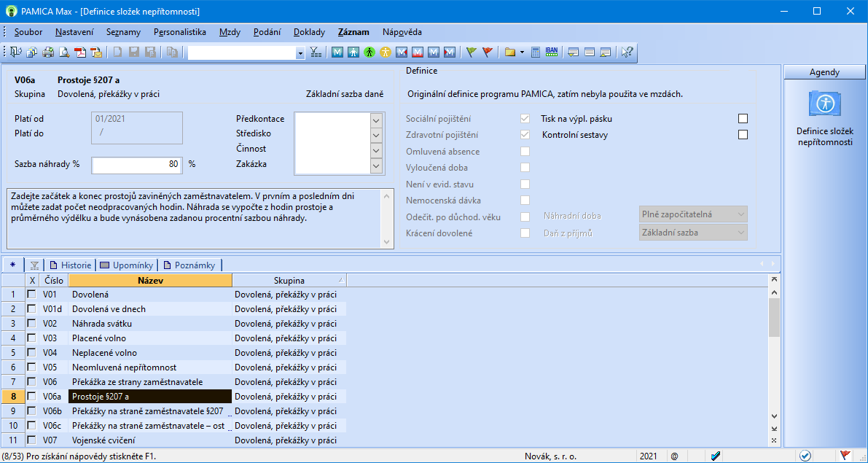Click the Agendy panel header button
868x463 pixels.
click(x=824, y=72)
